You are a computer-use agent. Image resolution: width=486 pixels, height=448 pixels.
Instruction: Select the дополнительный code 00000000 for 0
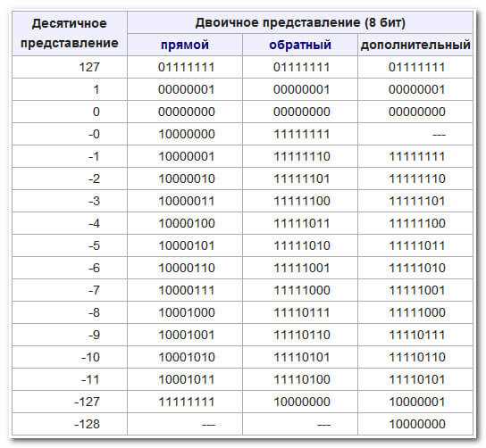[x=417, y=112]
